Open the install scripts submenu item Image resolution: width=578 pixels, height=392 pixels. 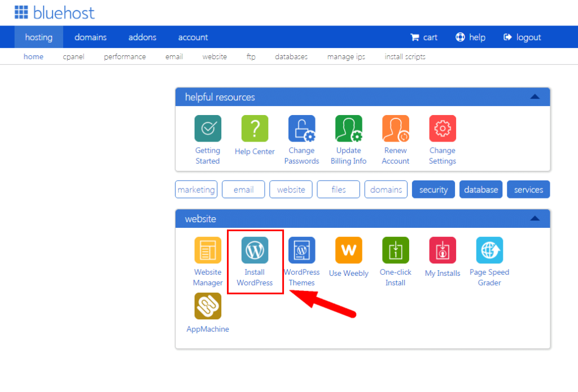pos(405,57)
